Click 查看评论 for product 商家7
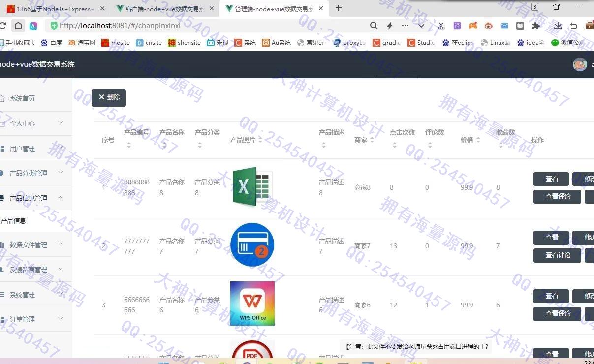This screenshot has height=364, width=594. point(558,255)
